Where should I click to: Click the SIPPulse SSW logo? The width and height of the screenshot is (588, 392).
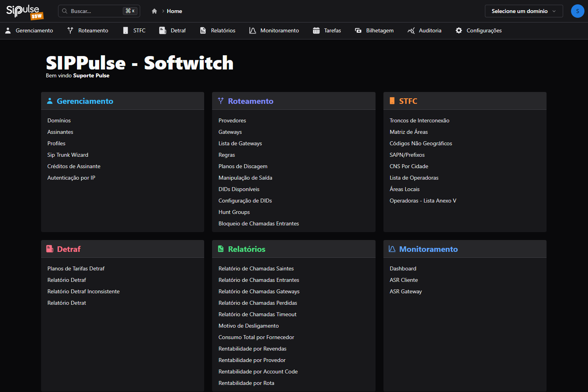[x=24, y=12]
